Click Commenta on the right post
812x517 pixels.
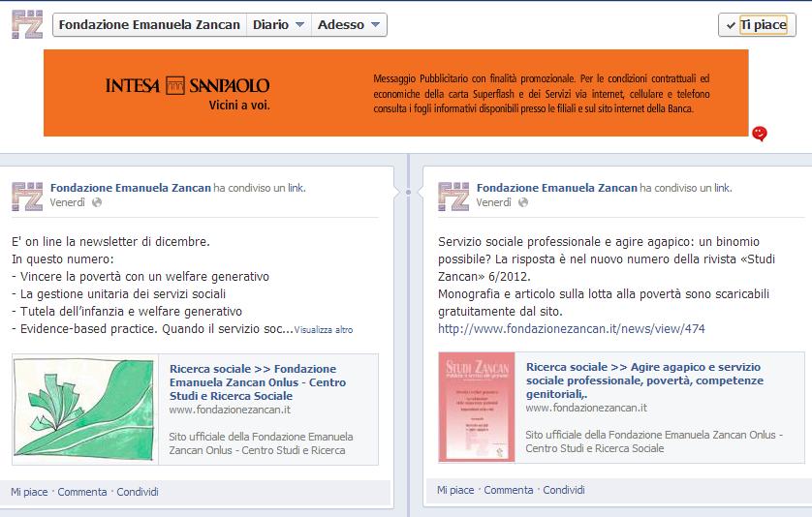(509, 491)
